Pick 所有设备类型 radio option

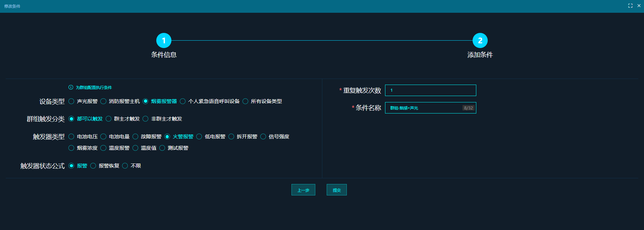click(x=246, y=101)
